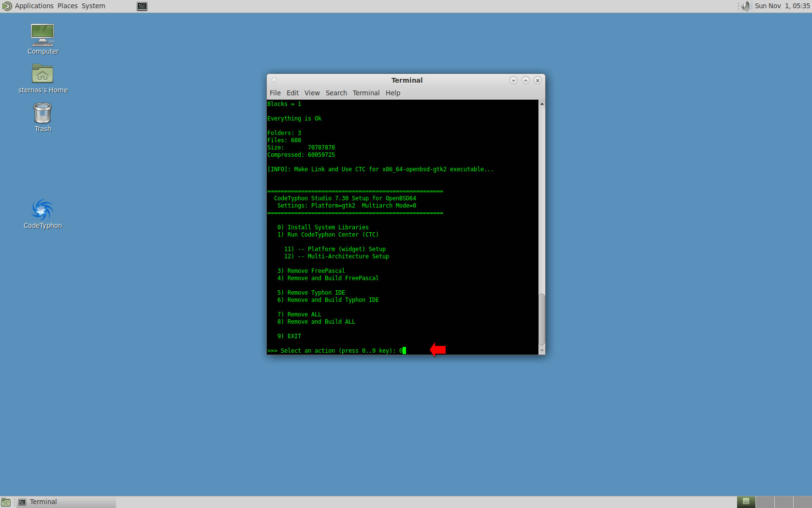Click the terminal scrollbar up arrow
This screenshot has height=508, width=812.
click(x=542, y=104)
